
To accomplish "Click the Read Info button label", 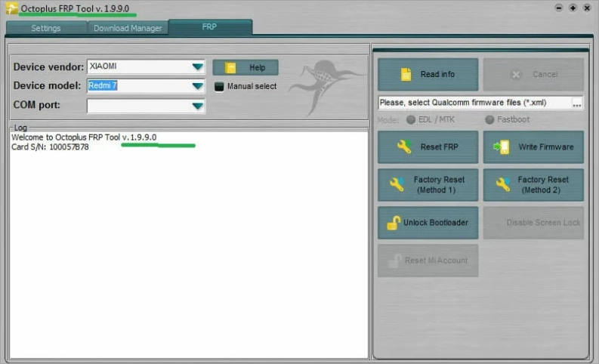I will coord(437,75).
